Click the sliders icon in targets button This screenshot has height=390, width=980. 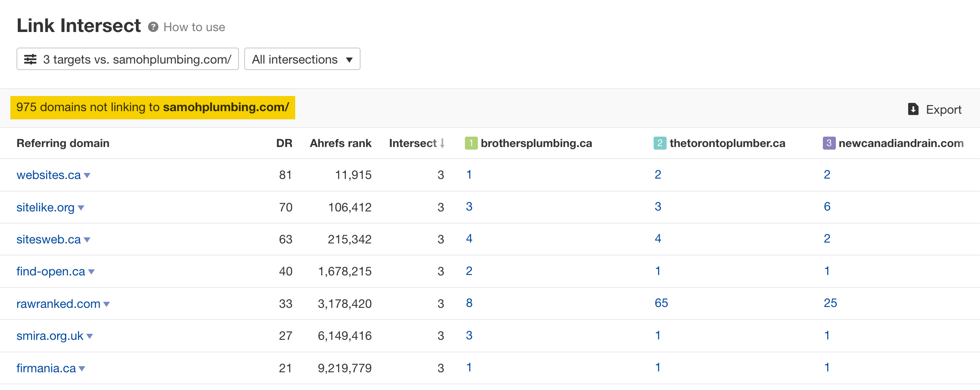[30, 59]
